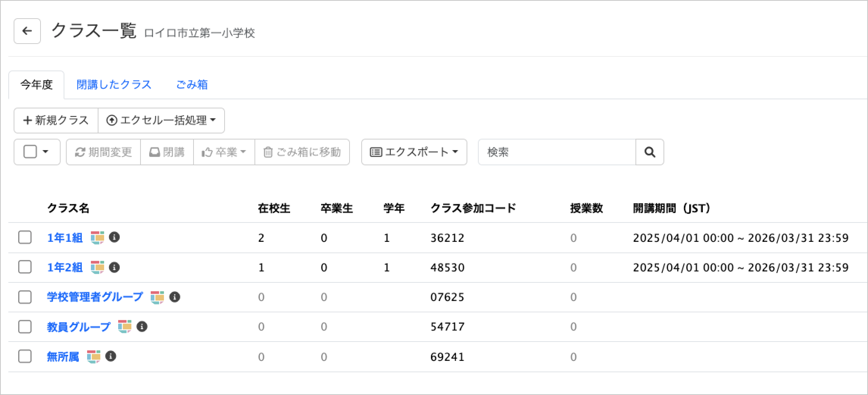Click the 新規クラス button

[56, 121]
